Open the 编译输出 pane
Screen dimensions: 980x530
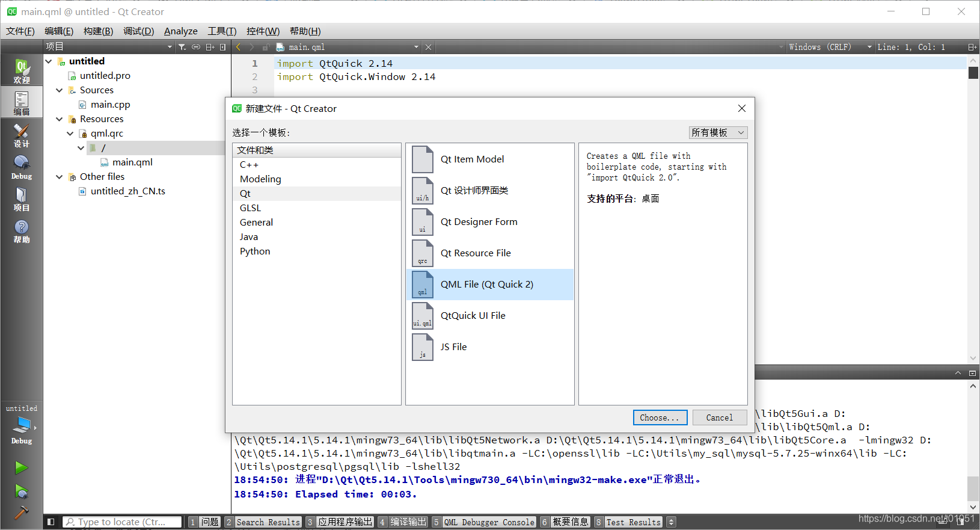coord(403,522)
